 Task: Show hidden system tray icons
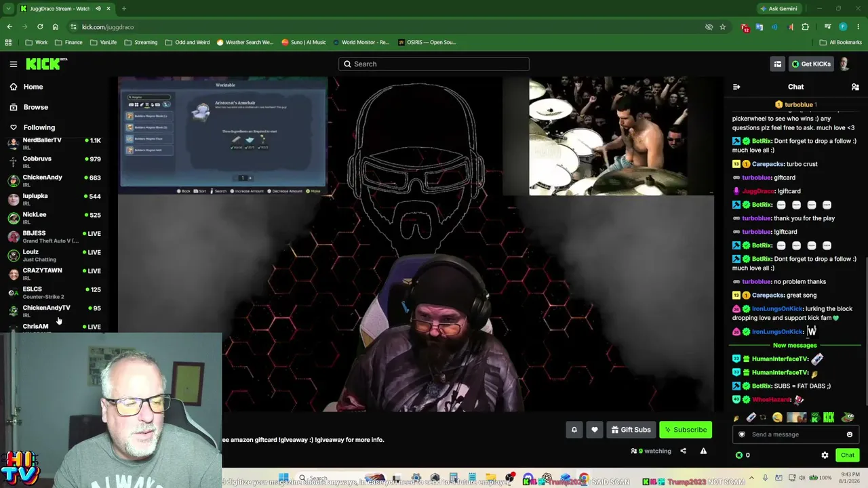tap(751, 479)
